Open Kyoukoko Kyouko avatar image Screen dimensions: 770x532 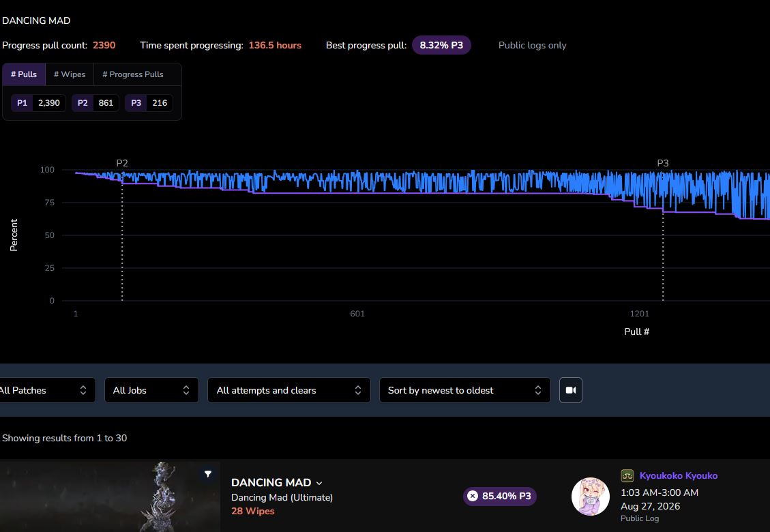click(590, 496)
